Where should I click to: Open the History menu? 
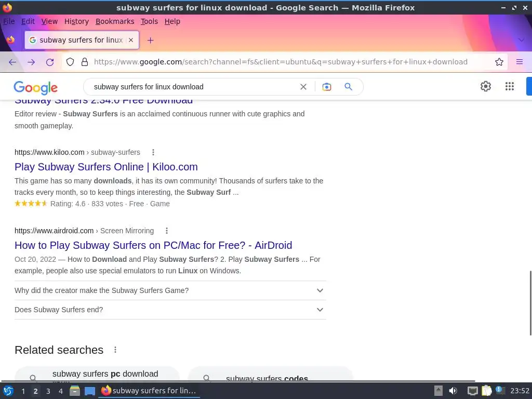(76, 21)
